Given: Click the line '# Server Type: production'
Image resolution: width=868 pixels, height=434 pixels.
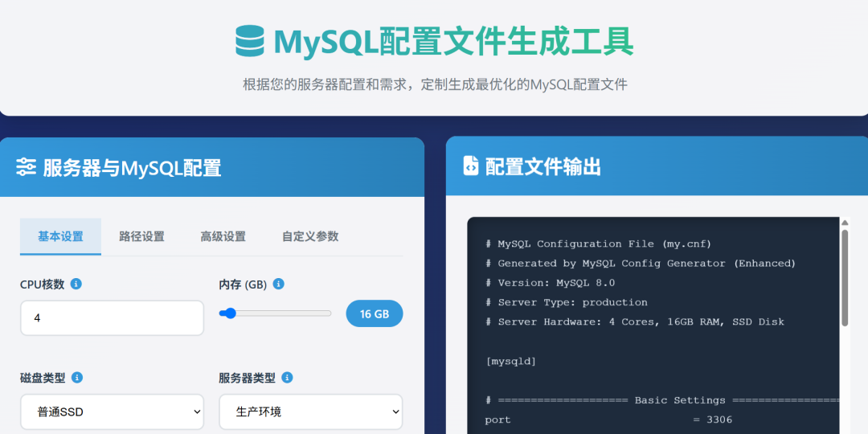Looking at the screenshot, I should [566, 302].
